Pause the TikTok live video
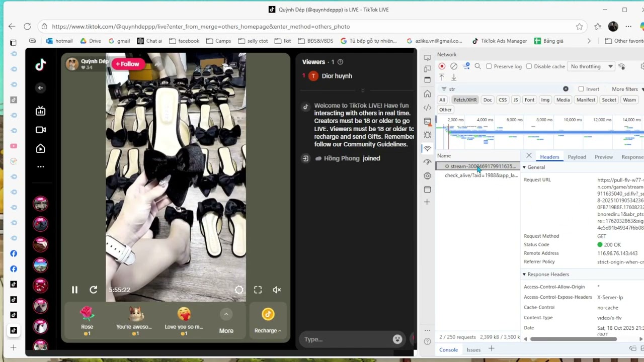The height and width of the screenshot is (362, 644). [74, 290]
